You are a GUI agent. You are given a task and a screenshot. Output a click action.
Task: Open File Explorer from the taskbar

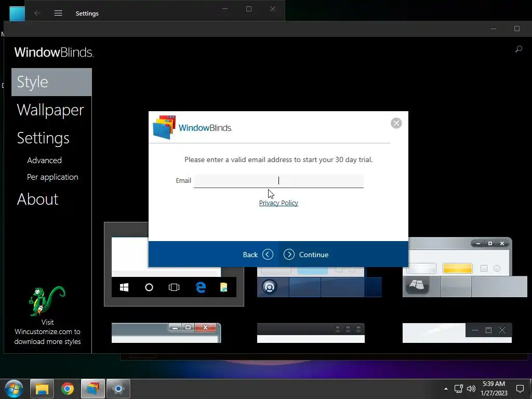tap(42, 389)
